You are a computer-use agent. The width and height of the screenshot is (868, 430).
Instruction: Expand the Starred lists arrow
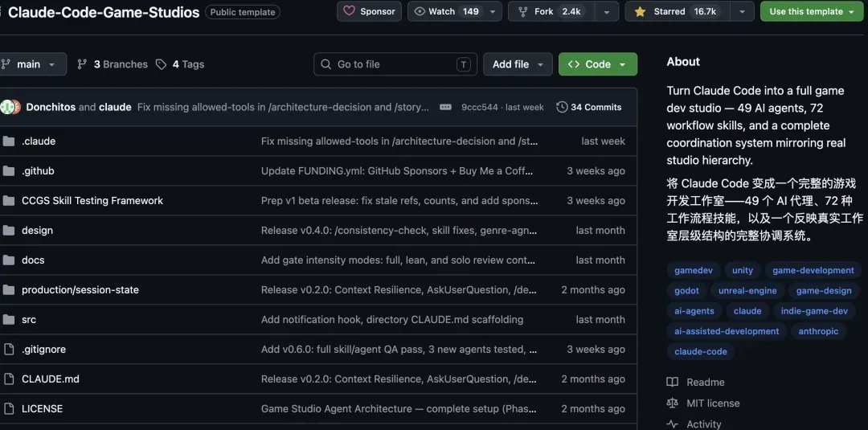click(x=743, y=11)
